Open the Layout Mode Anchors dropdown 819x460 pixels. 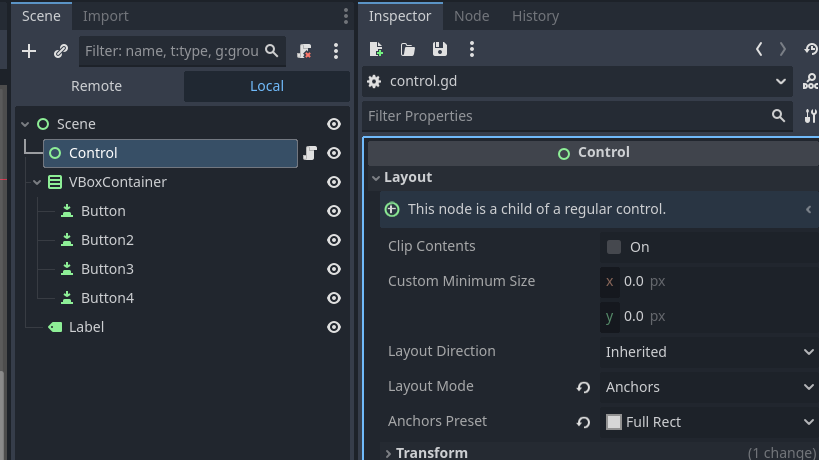tap(709, 387)
